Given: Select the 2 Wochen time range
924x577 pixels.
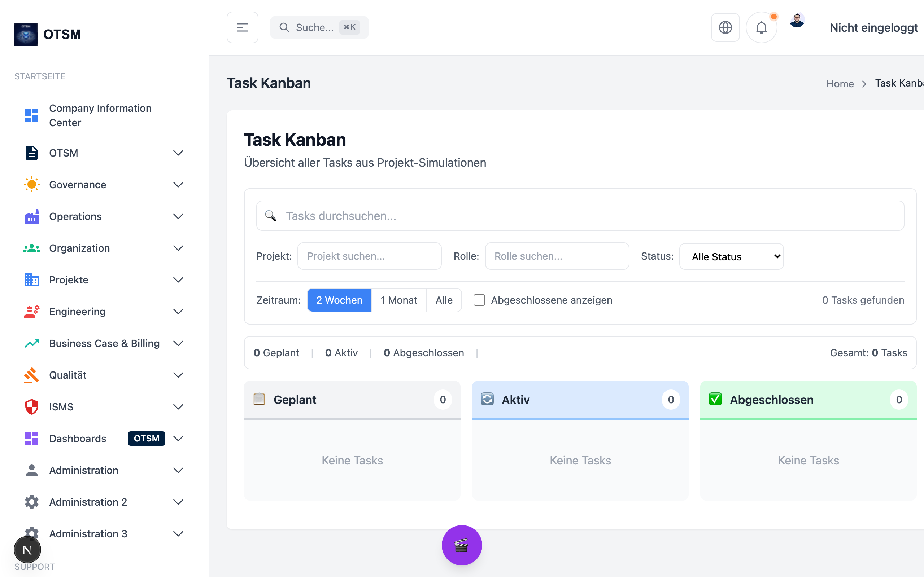Looking at the screenshot, I should pyautogui.click(x=339, y=300).
